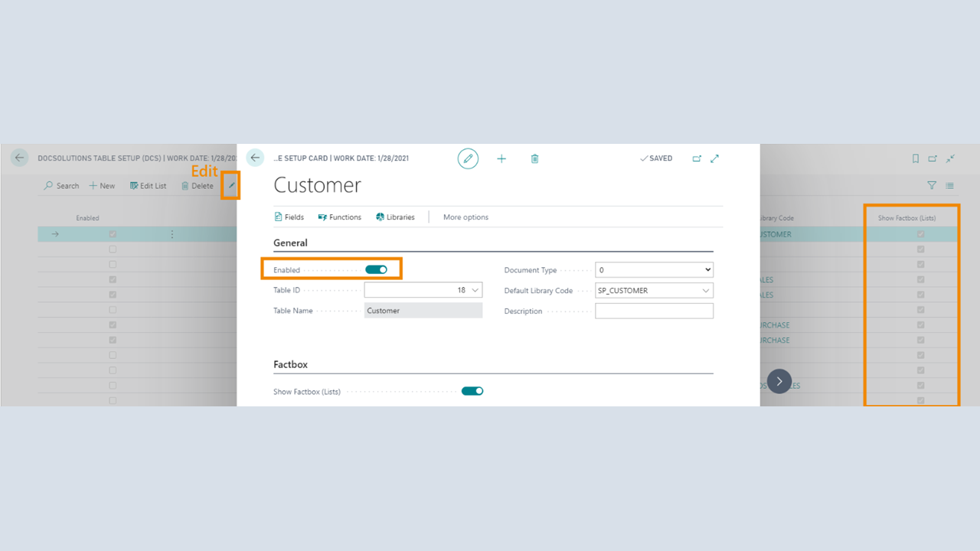Click circled edit pencil on Customer card
Image resolution: width=980 pixels, height=551 pixels.
pos(468,158)
